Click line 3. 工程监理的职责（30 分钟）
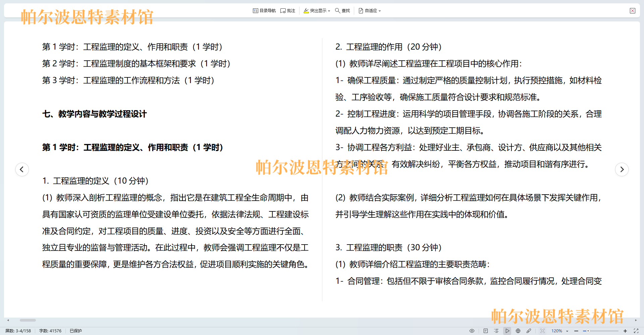This screenshot has height=335, width=644. 388,248
